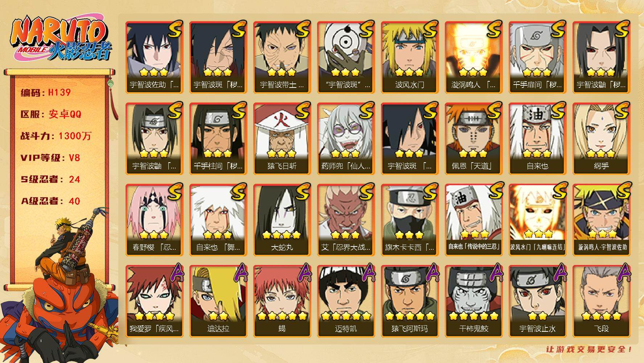Viewport: 644px width, 363px height.
Task: Select the 蝎 A-rank card
Action: tap(282, 301)
